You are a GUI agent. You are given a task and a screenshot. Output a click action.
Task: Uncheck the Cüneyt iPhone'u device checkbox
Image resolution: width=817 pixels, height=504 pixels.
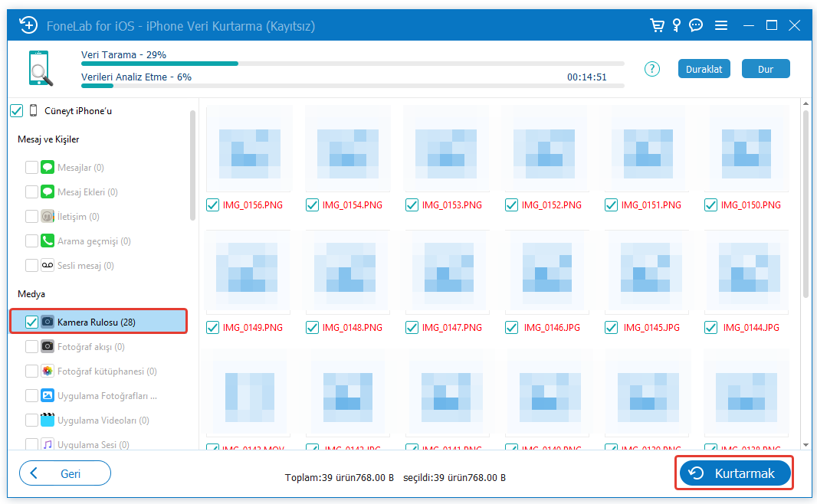tap(17, 111)
